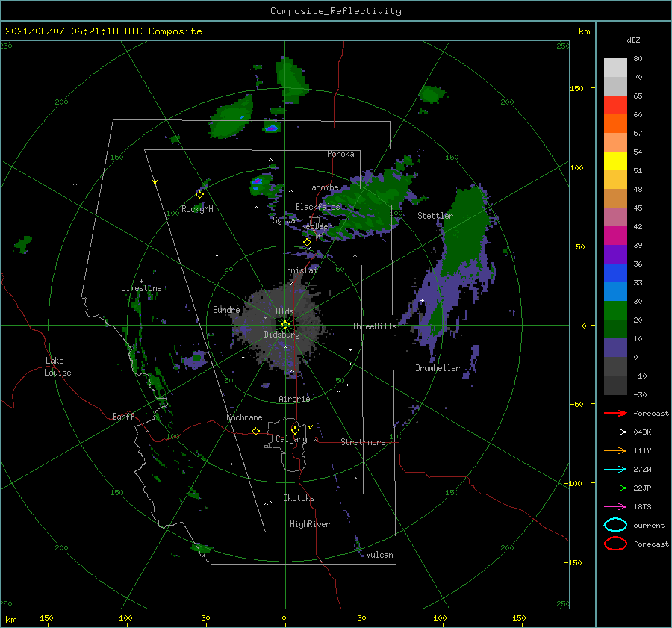The width and height of the screenshot is (672, 628).
Task: Select the orange 111V arrow icon
Action: (x=615, y=450)
